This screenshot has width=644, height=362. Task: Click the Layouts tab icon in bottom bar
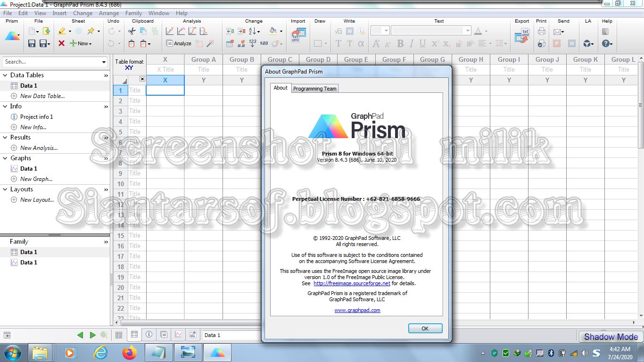(x=193, y=335)
